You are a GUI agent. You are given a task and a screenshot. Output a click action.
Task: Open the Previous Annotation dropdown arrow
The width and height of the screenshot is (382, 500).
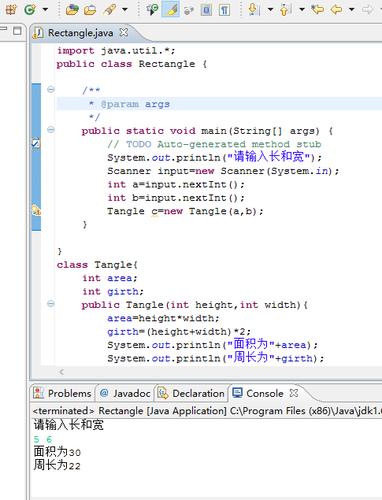tap(302, 10)
